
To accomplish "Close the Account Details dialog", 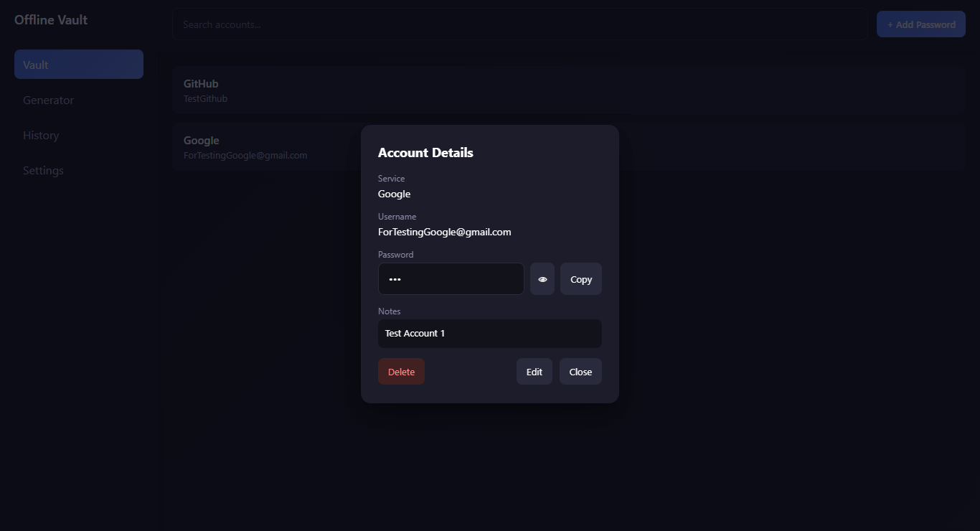I will (x=580, y=372).
